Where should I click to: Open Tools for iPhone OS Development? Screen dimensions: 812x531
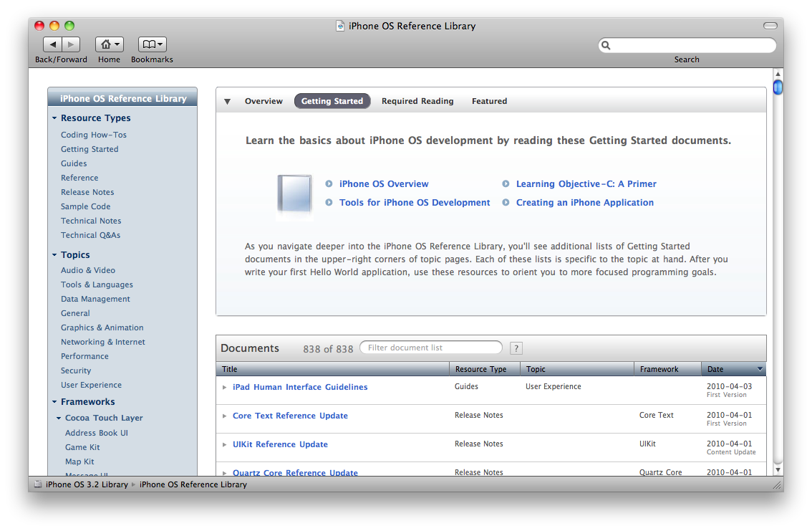pos(415,203)
